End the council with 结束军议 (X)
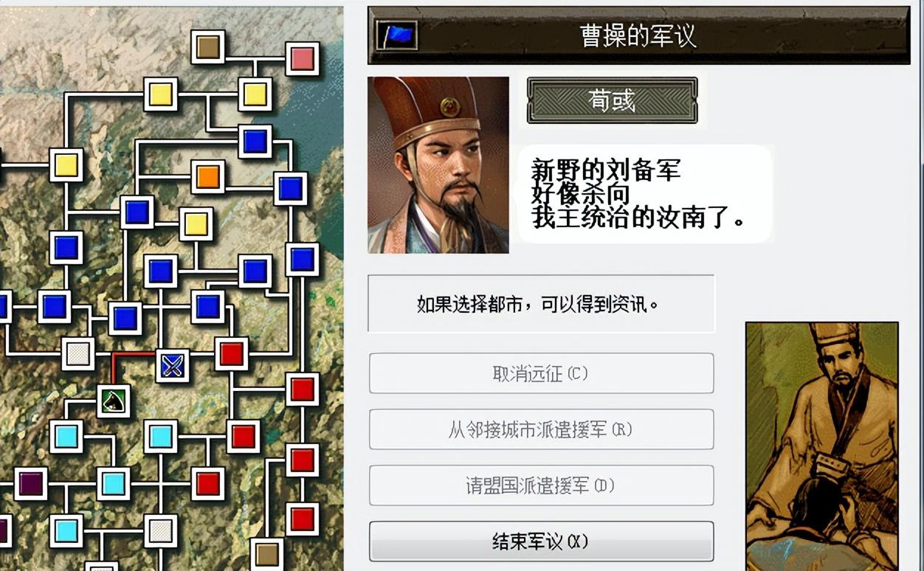Image resolution: width=924 pixels, height=571 pixels. click(x=541, y=541)
